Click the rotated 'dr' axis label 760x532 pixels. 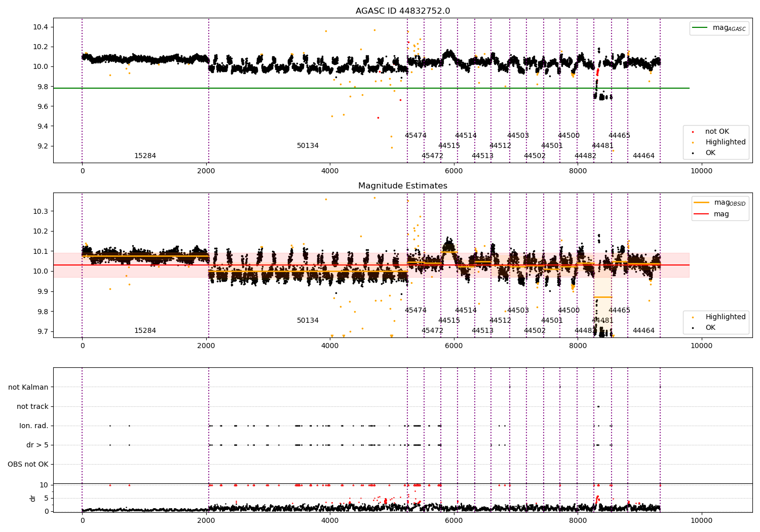pyautogui.click(x=33, y=498)
